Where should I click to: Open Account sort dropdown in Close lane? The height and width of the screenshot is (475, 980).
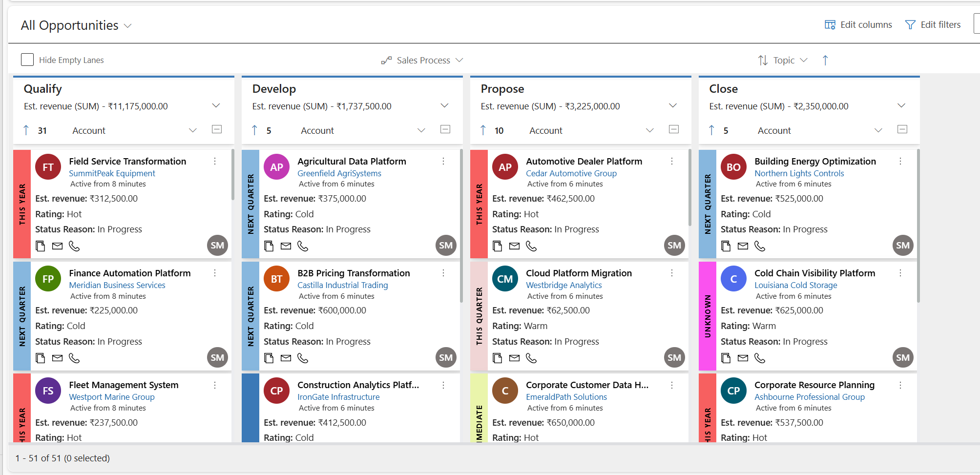pos(878,130)
